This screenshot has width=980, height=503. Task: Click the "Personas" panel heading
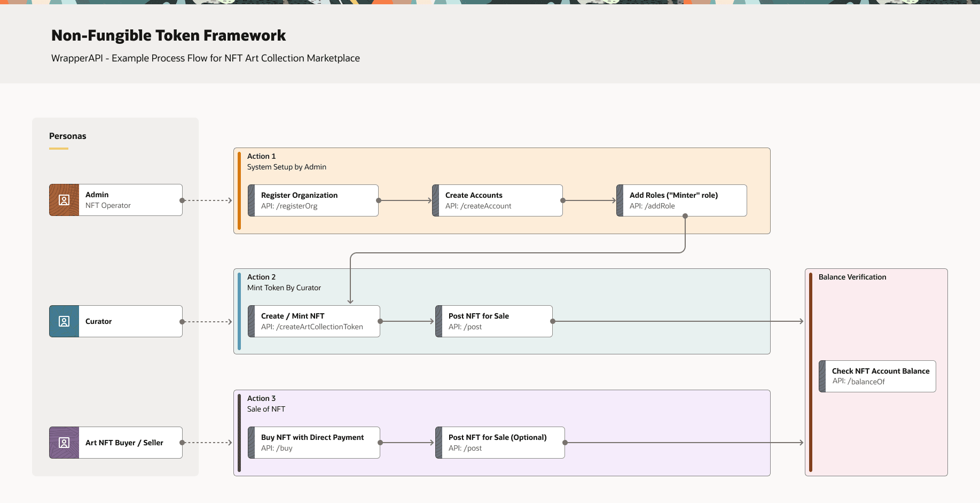(68, 136)
